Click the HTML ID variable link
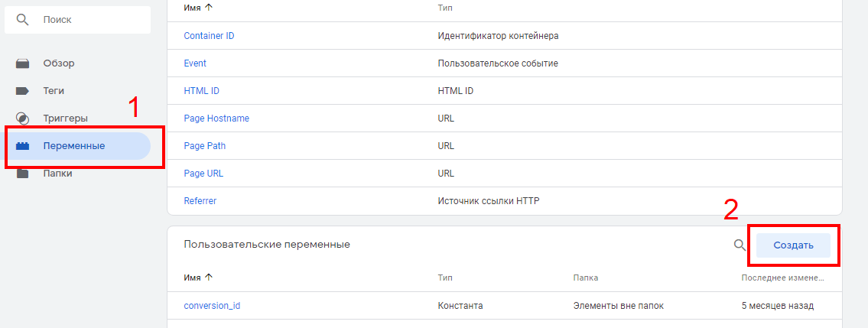Screen dimensions: 868x328 [x=201, y=91]
